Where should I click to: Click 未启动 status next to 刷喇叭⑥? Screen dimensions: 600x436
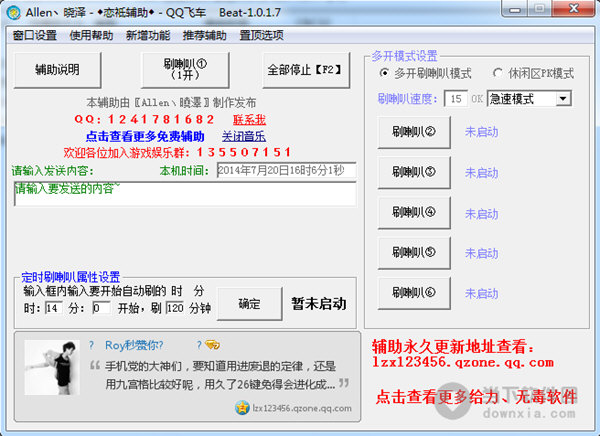(481, 294)
